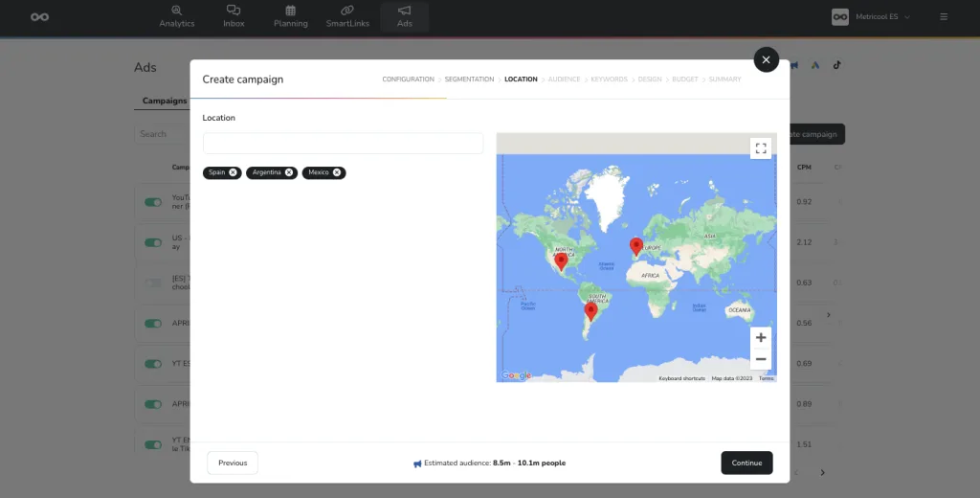This screenshot has width=980, height=498.
Task: Select the Mexico map pin
Action: [x=561, y=260]
